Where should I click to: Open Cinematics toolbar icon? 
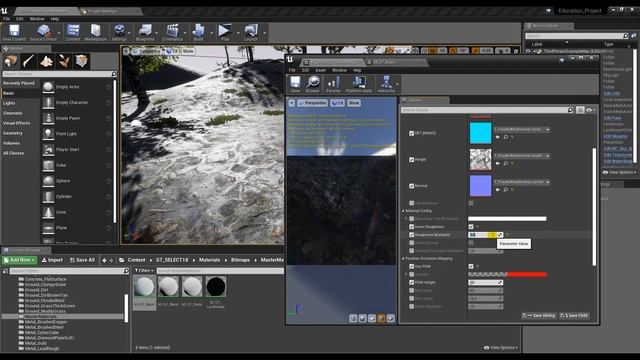(x=172, y=32)
